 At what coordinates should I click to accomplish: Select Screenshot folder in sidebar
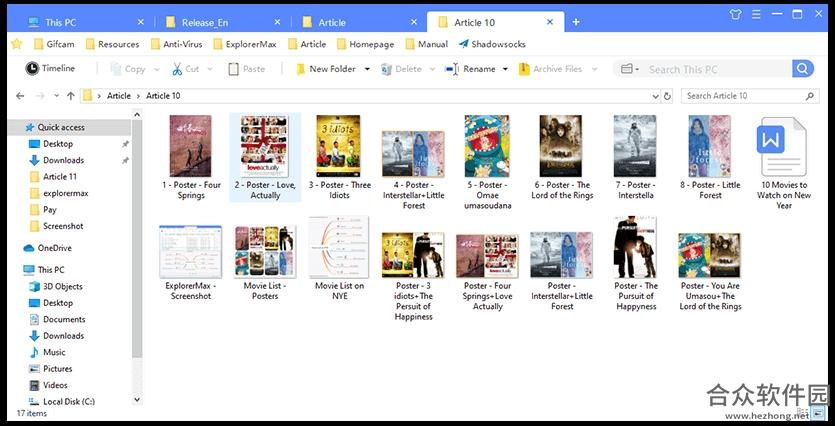point(63,226)
